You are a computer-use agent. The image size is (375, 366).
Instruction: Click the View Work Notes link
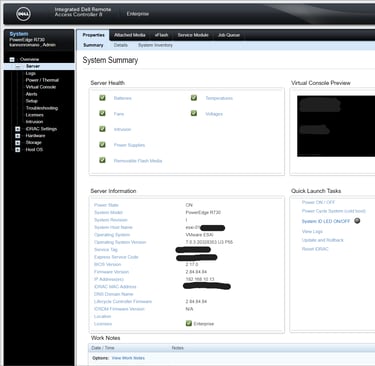tap(128, 358)
